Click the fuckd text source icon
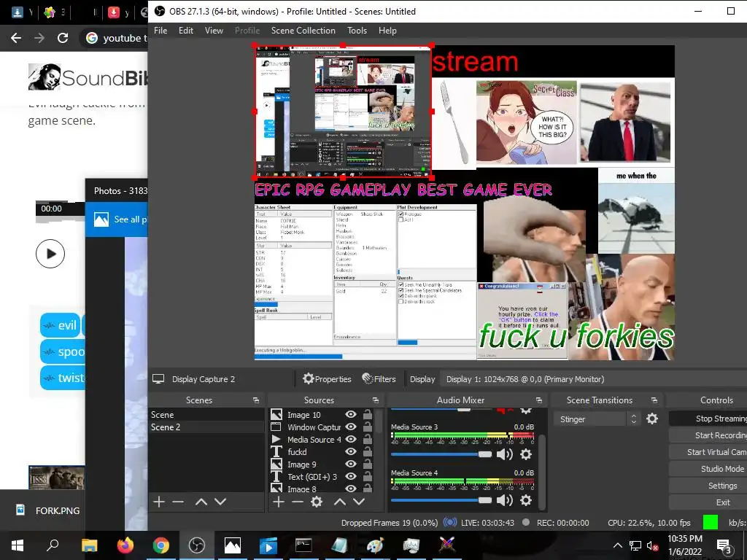 tap(276, 451)
